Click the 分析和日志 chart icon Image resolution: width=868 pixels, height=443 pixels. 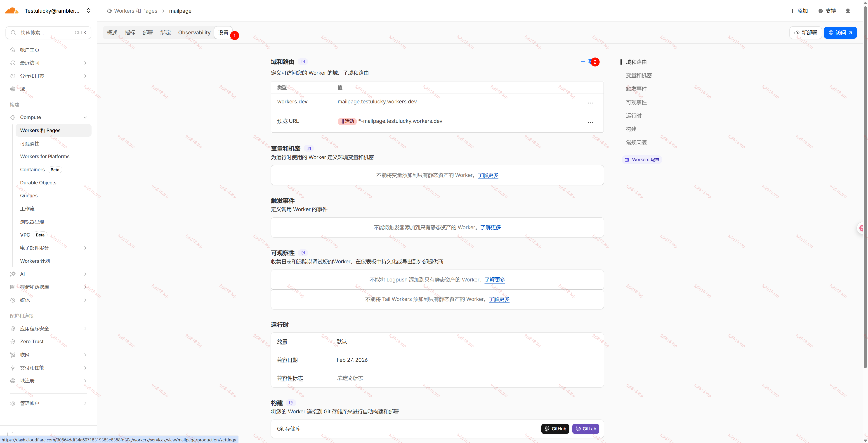(13, 76)
